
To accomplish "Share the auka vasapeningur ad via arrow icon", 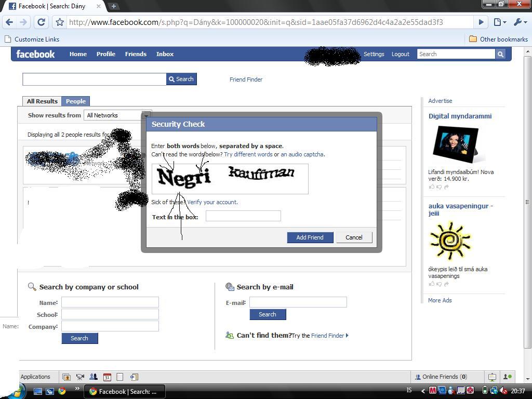I will [x=446, y=284].
